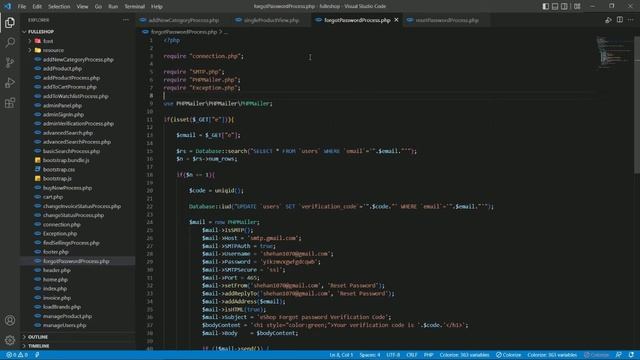
Task: Open Run and Debug view
Action: tap(10, 82)
